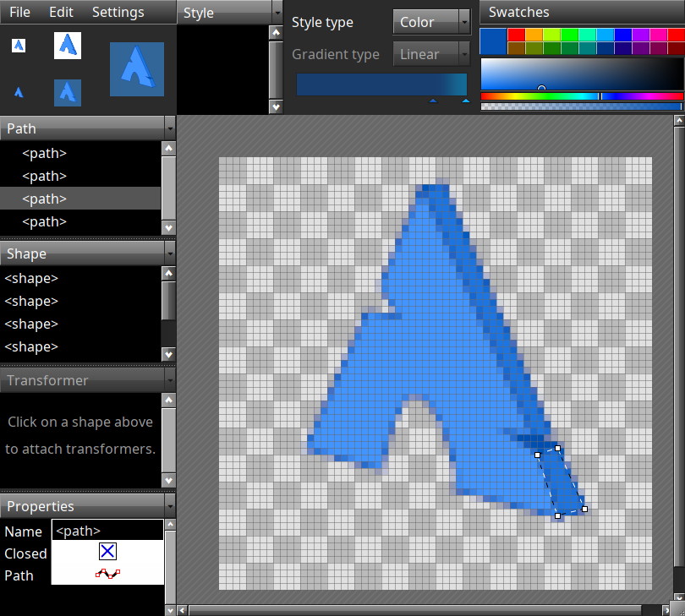
Task: Click the Name property field showing <path>
Action: pos(107,531)
